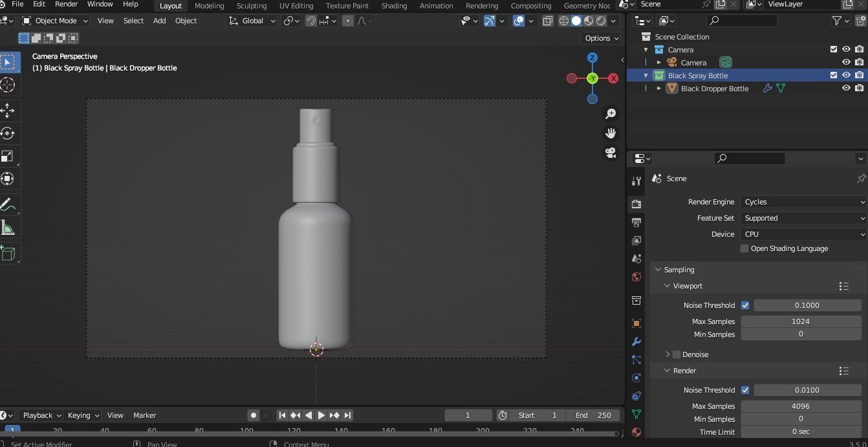Exclude Black Spray Bottle collection checkbox
This screenshot has width=868, height=447.
834,75
